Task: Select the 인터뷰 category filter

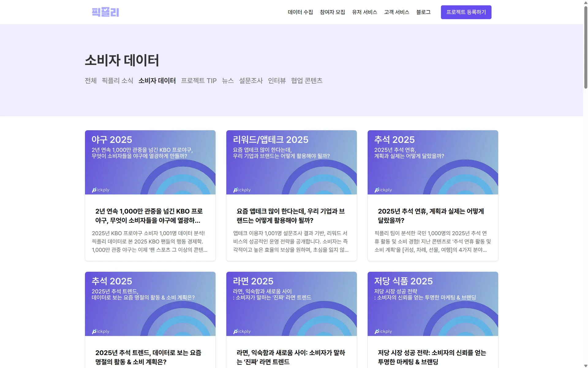Action: [x=276, y=80]
